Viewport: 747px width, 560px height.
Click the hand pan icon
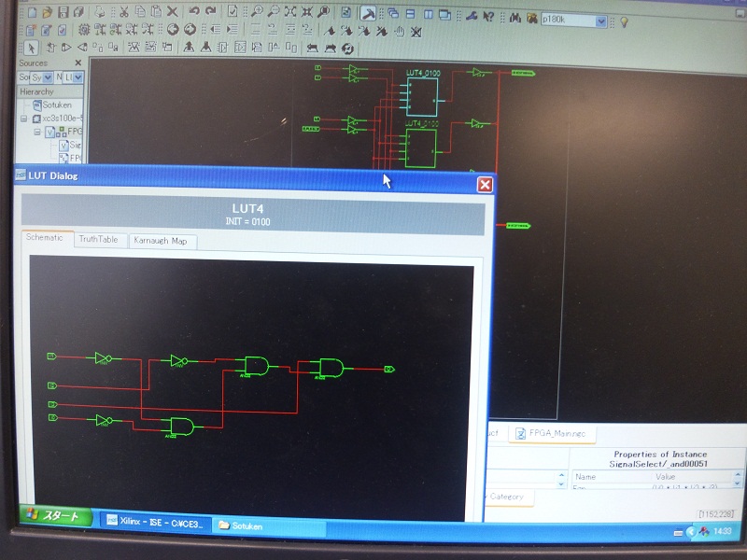point(400,32)
